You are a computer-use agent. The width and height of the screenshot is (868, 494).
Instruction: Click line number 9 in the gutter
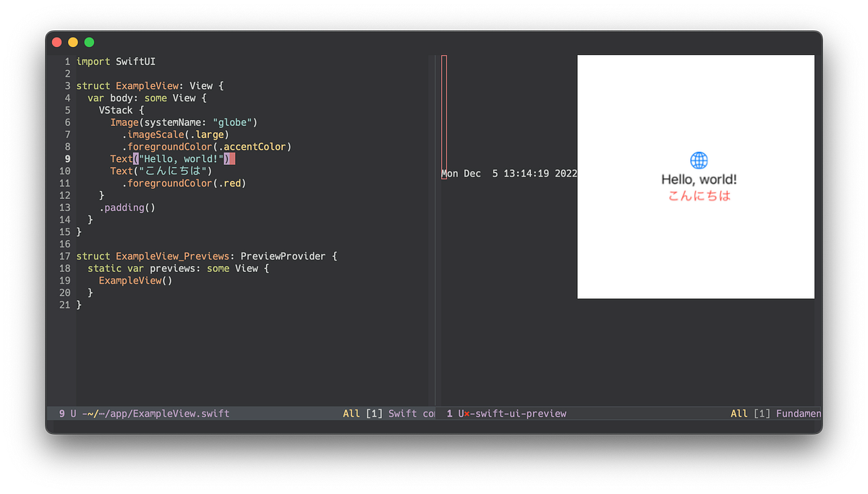[67, 158]
